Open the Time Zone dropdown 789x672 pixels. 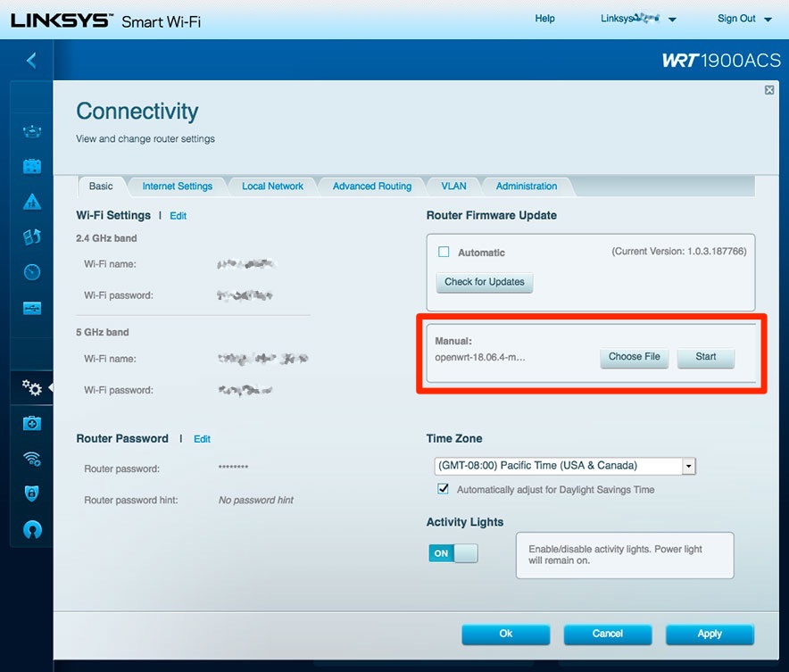point(565,466)
